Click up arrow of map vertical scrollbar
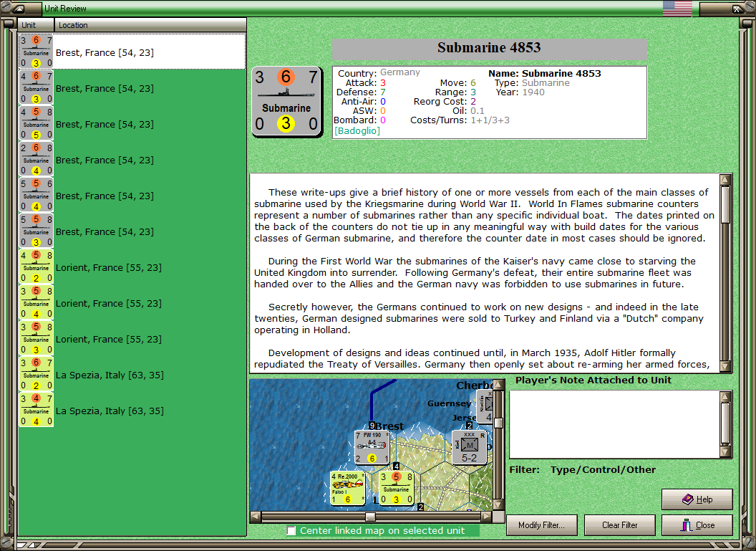 click(499, 385)
